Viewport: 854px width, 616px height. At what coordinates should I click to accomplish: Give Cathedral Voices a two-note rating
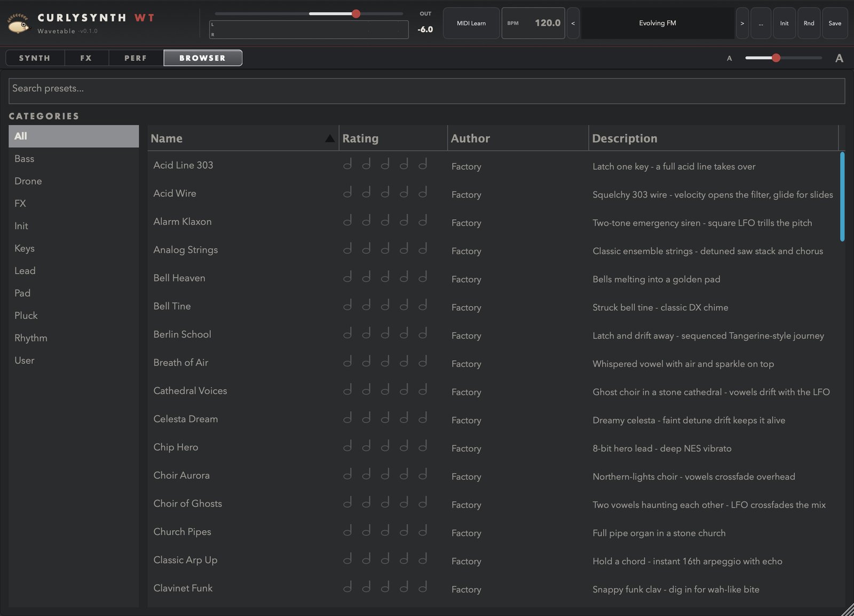pyautogui.click(x=366, y=390)
